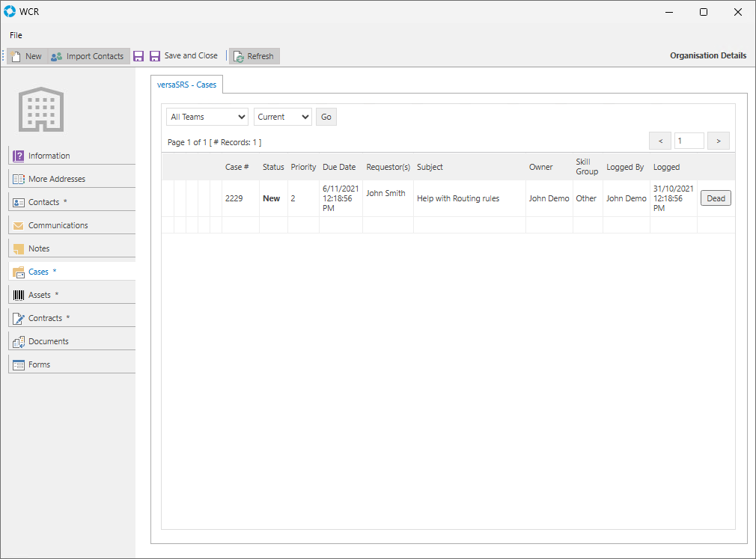Viewport: 756px width, 559px height.
Task: Click the Dead button for case 2229
Action: 716,198
